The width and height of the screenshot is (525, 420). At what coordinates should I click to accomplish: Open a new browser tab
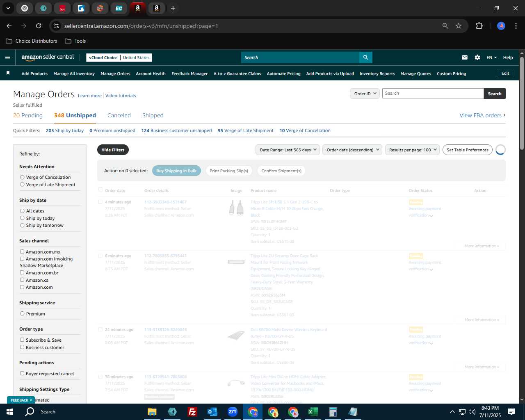tap(173, 8)
